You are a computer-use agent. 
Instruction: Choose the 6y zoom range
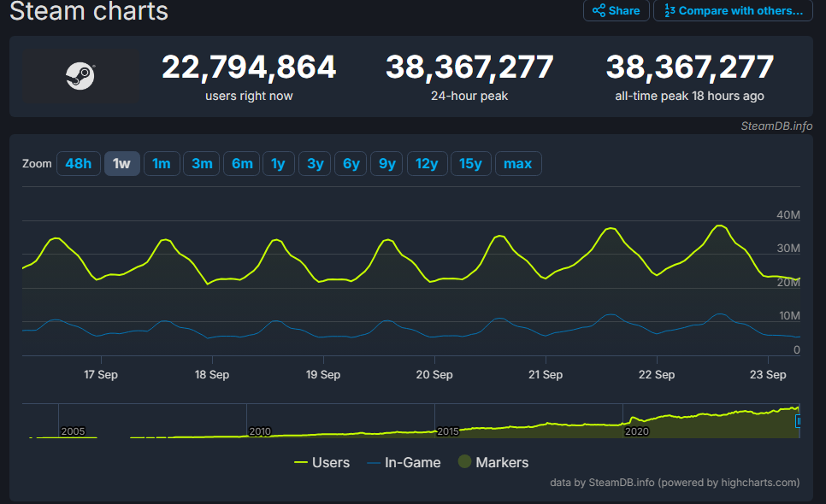(351, 164)
